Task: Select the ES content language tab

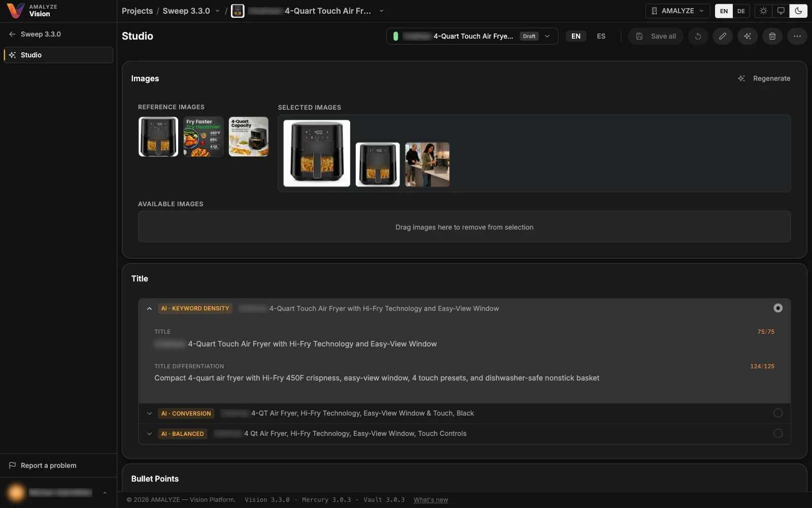Action: pyautogui.click(x=601, y=36)
